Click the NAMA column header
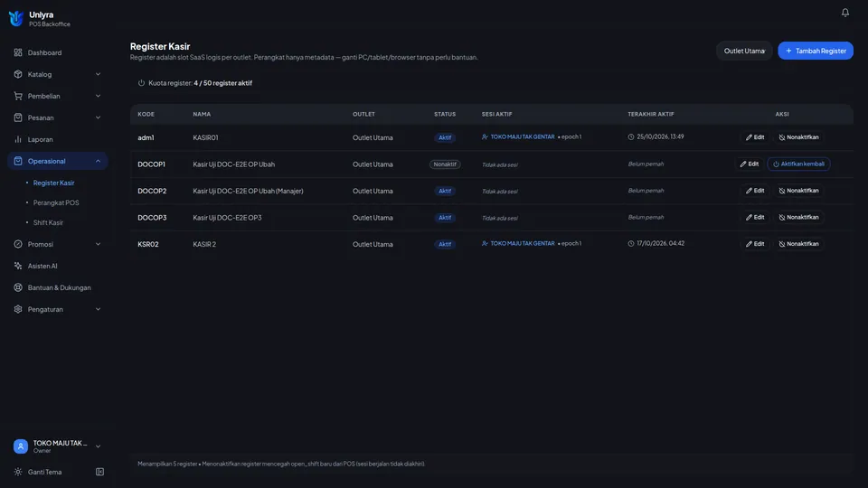Image resolution: width=868 pixels, height=488 pixels. click(x=202, y=114)
